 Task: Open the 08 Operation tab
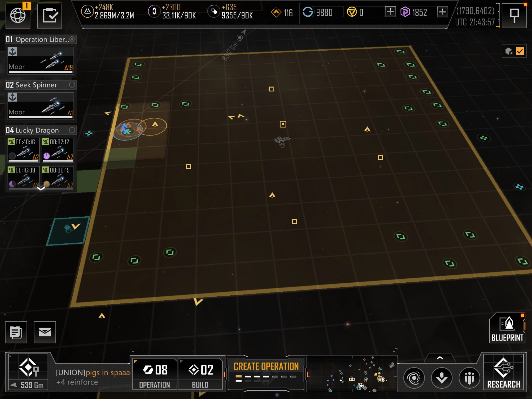tap(155, 374)
